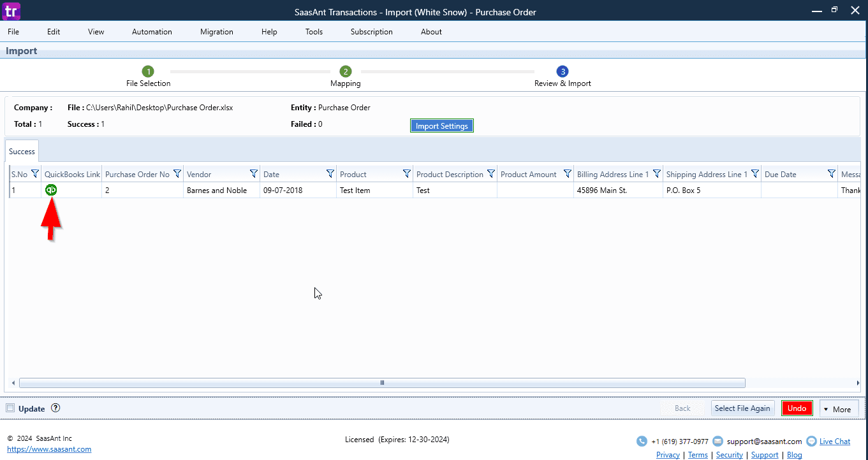Filter the Product column

[x=407, y=174]
